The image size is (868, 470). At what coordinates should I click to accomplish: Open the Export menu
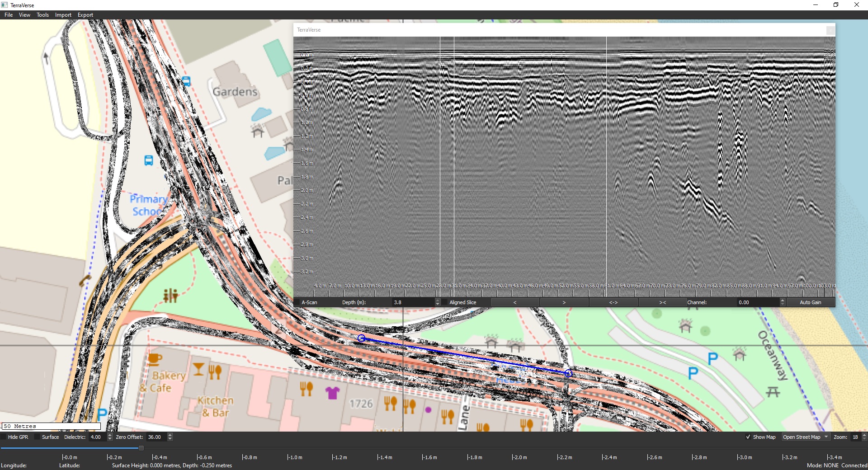tap(85, 15)
